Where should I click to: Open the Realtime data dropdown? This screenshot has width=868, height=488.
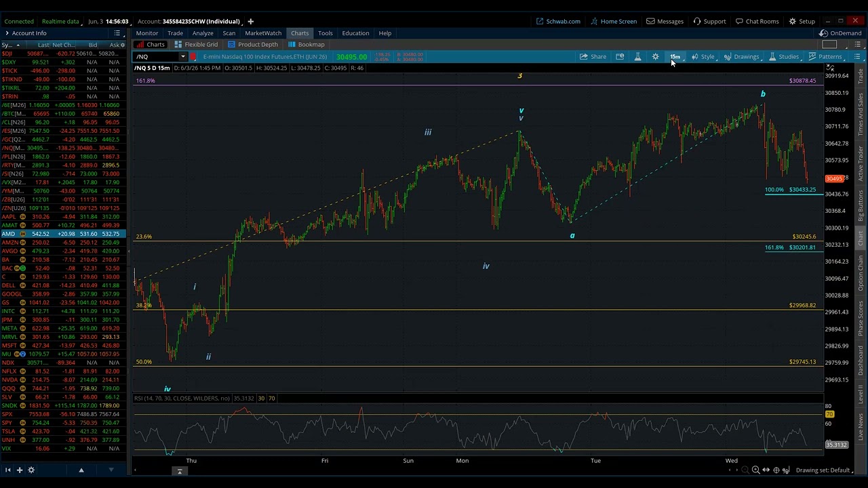pos(60,21)
